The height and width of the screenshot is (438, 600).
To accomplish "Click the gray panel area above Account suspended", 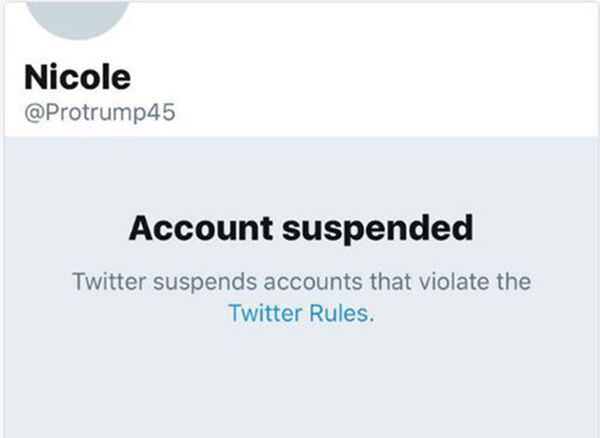I will (300, 170).
